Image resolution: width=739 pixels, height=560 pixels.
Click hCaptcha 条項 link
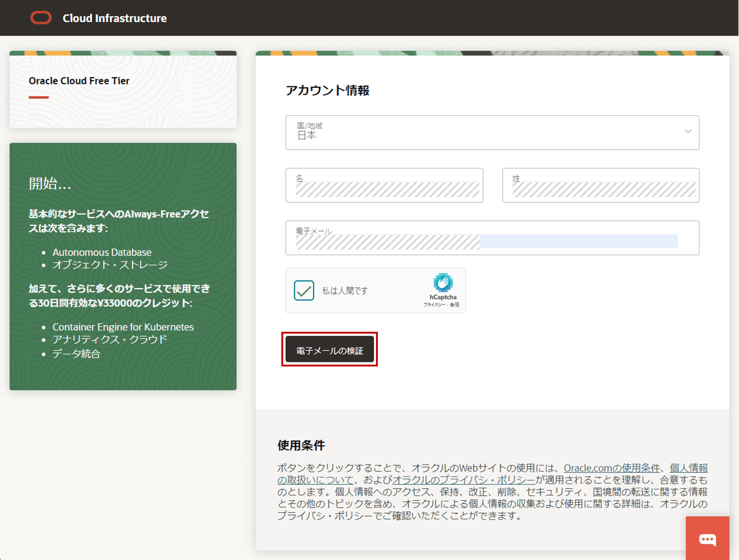click(454, 304)
